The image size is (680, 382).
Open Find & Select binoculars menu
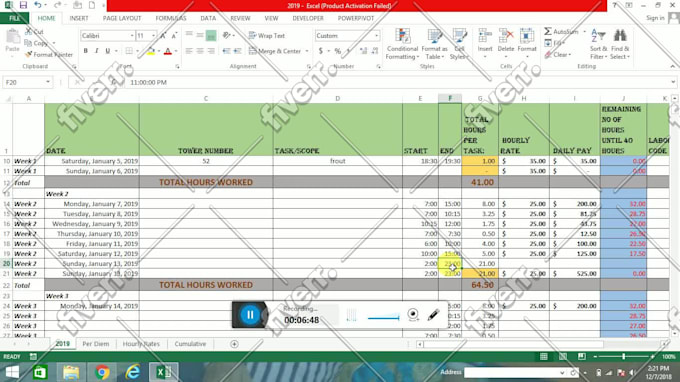(x=620, y=44)
